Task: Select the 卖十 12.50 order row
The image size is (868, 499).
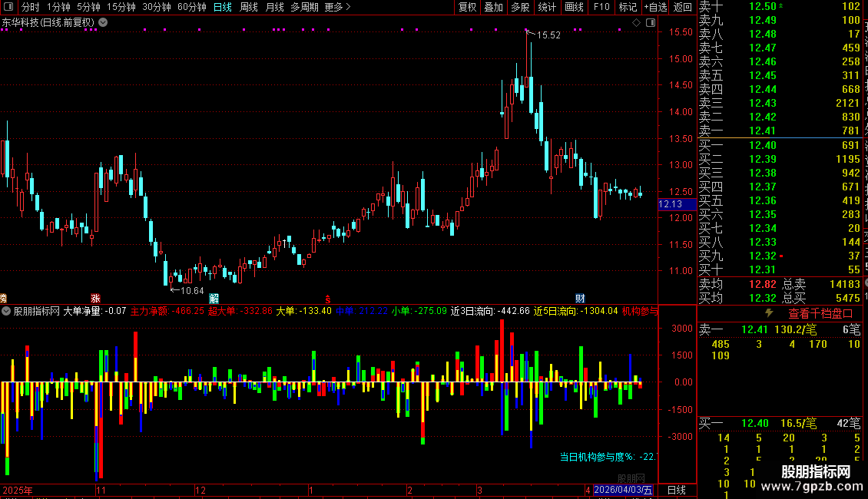Action: point(779,6)
